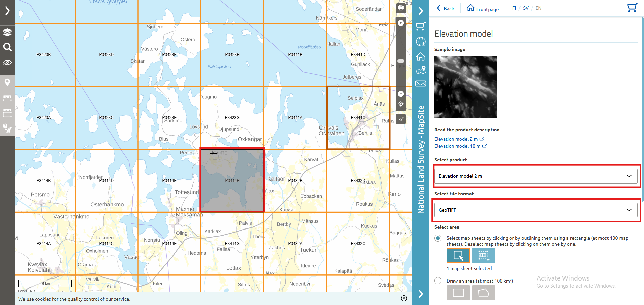
Task: Select map sheet P3432B
Action: click(x=295, y=180)
